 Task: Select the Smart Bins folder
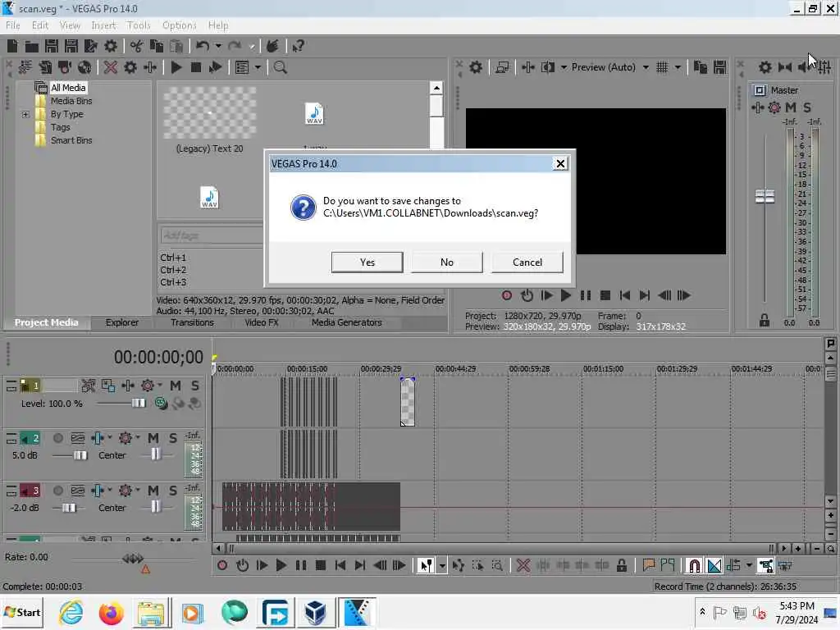[71, 140]
